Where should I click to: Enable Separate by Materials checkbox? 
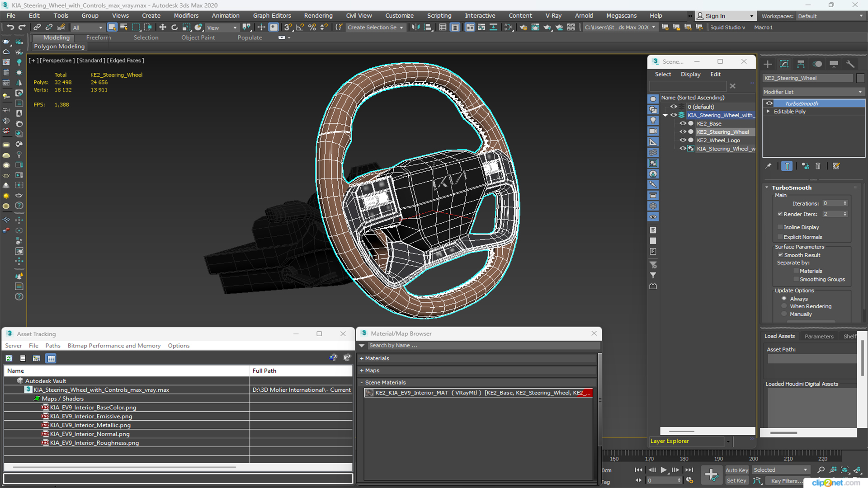click(x=796, y=271)
